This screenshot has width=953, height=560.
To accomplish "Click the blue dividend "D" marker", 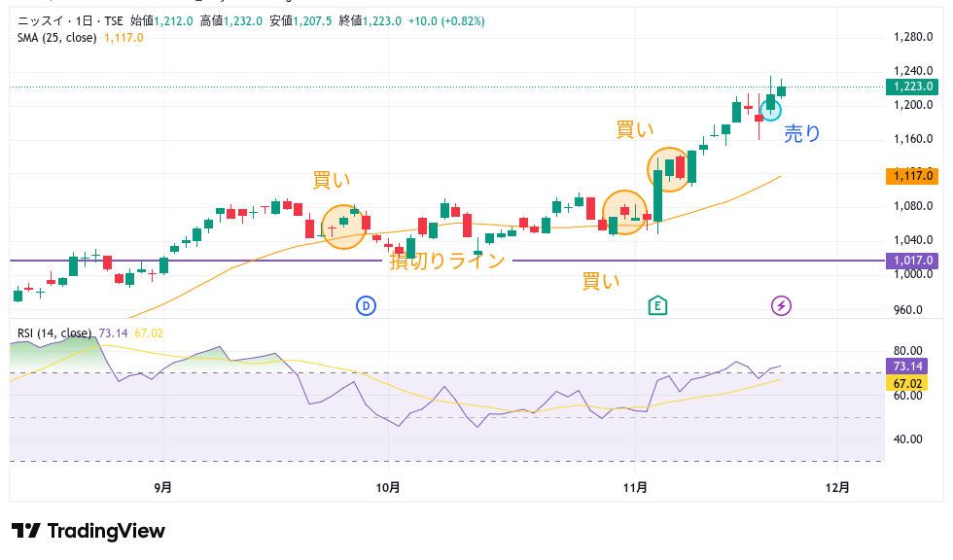I will (367, 306).
